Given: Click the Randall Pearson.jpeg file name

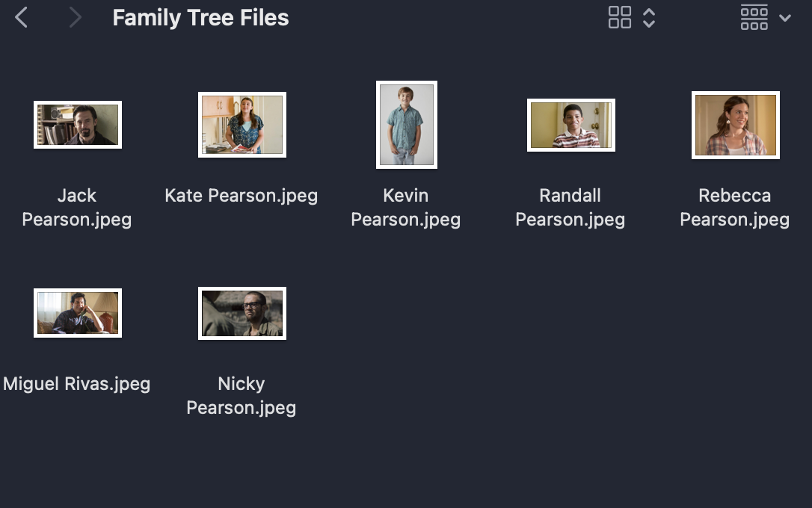Looking at the screenshot, I should coord(570,208).
